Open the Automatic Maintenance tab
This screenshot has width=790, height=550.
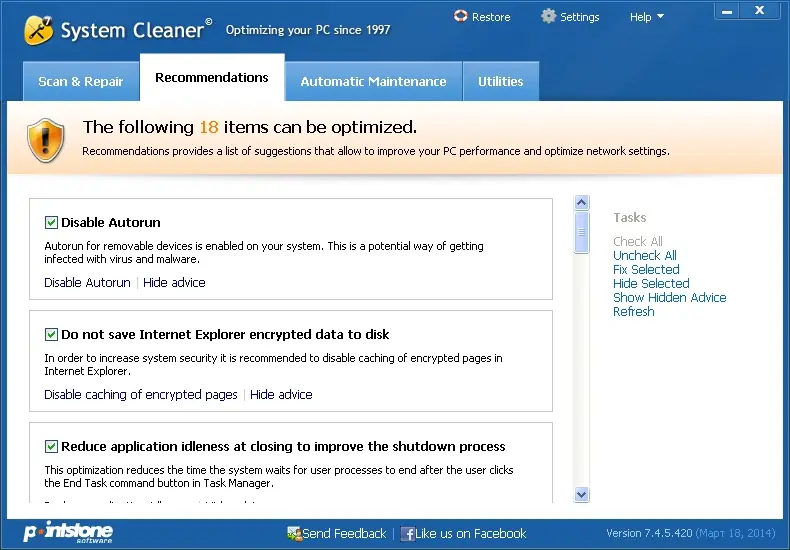[373, 81]
